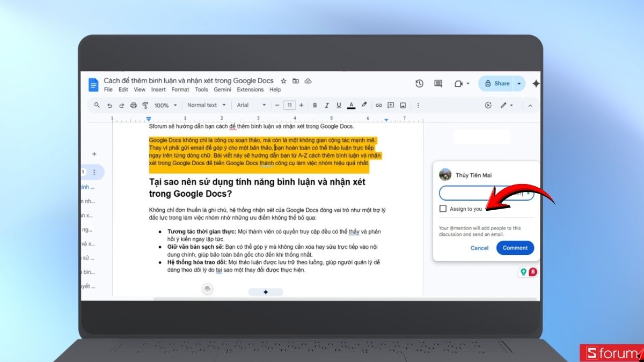Viewport: 644px width, 362px height.
Task: Open the zoom 100% dropdown
Action: coord(165,105)
